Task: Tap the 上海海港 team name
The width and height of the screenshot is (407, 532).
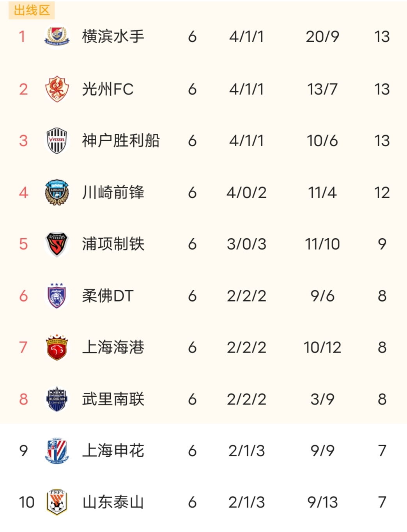Action: [113, 348]
